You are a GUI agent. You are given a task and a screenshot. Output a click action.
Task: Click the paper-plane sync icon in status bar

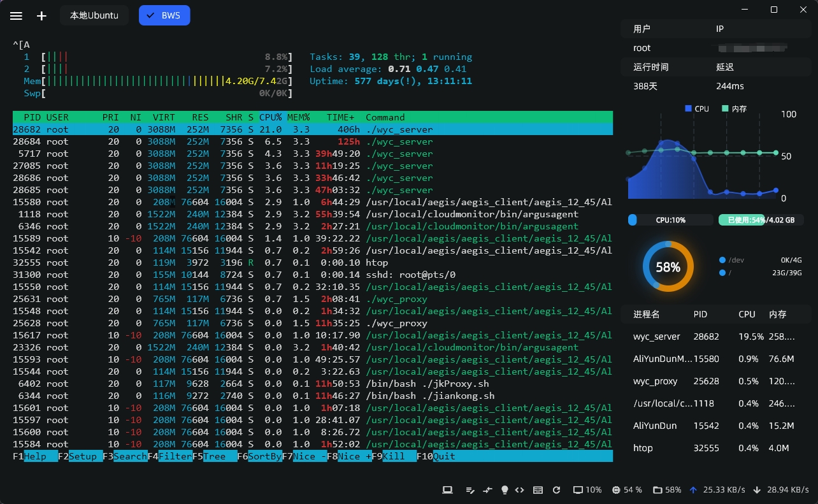tap(487, 490)
